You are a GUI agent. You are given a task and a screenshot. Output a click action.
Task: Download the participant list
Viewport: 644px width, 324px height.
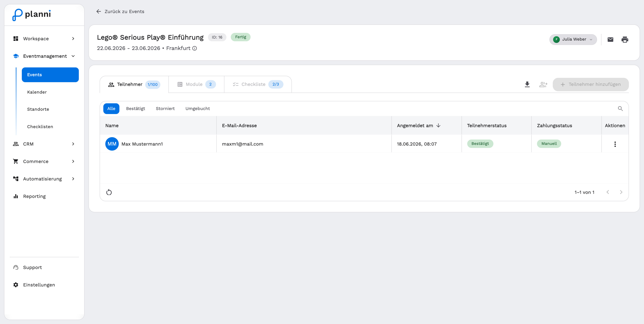(527, 85)
